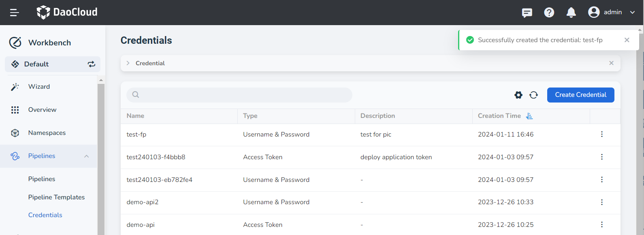The width and height of the screenshot is (644, 235).
Task: Refresh the credentials list
Action: tap(533, 95)
